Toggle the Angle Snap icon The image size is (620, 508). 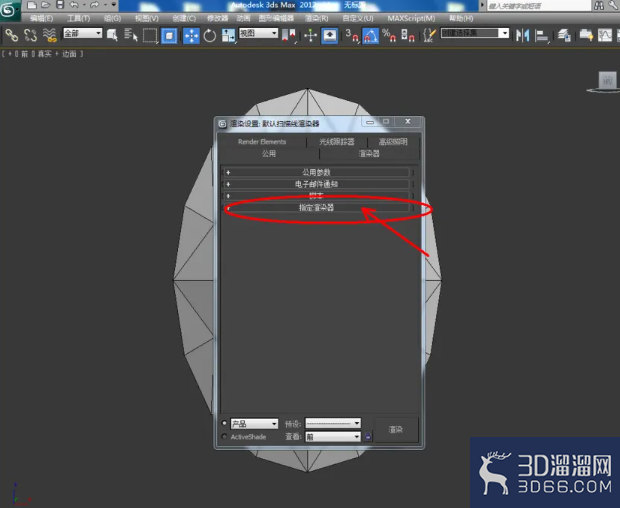[370, 36]
